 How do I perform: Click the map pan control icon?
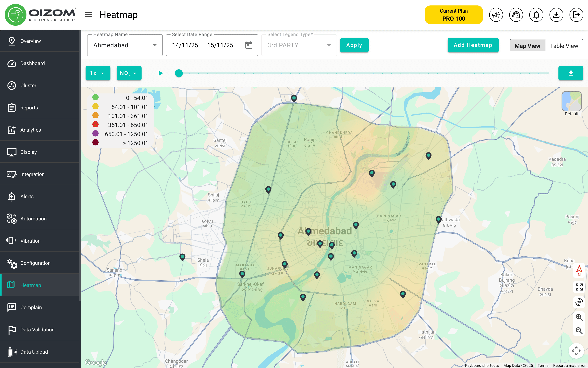(x=576, y=351)
